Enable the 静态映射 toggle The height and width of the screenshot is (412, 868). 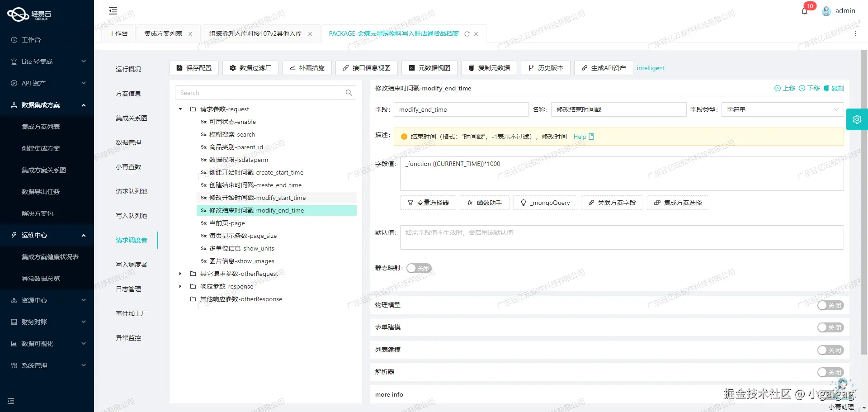[418, 268]
